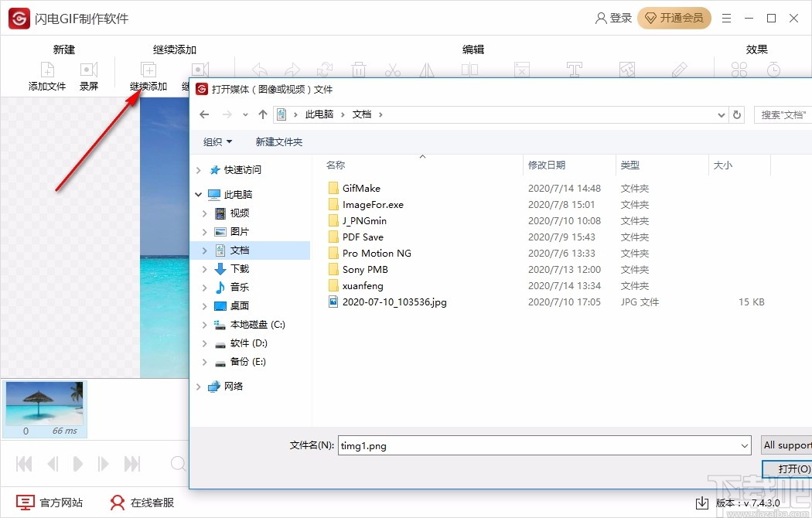Open the All supported file type filter
This screenshot has width=812, height=518.
[786, 445]
